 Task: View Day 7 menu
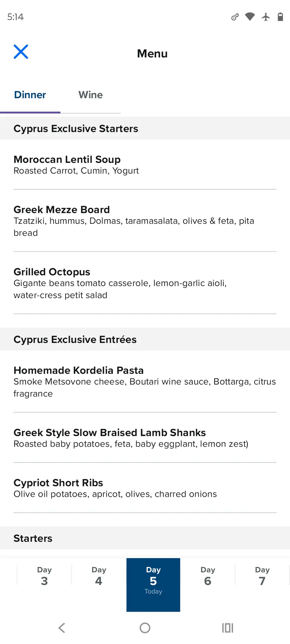pyautogui.click(x=262, y=576)
